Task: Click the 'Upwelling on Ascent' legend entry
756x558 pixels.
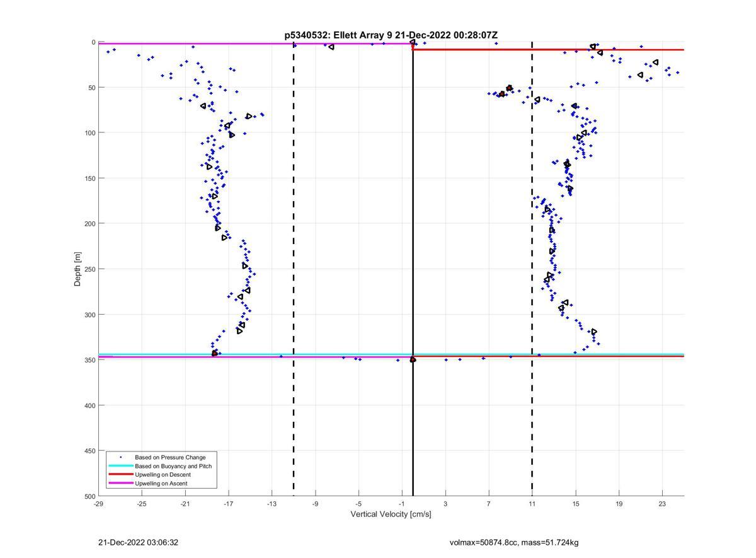Action: pyautogui.click(x=161, y=484)
